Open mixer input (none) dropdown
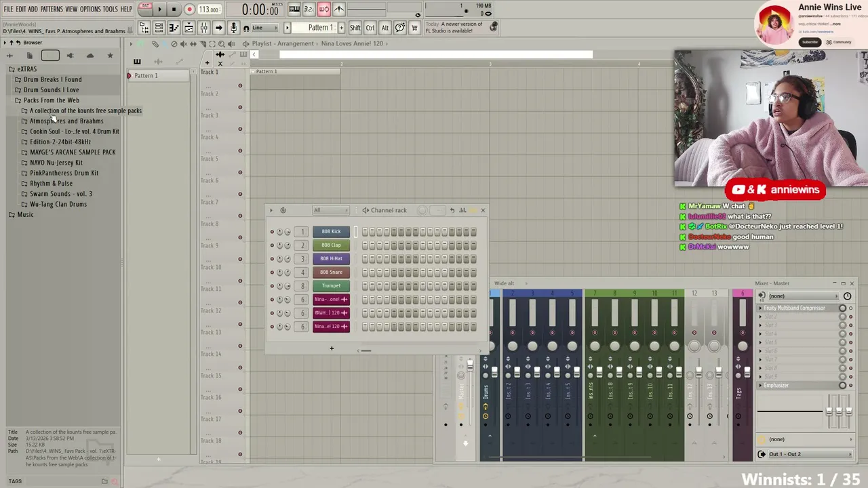 pyautogui.click(x=802, y=296)
